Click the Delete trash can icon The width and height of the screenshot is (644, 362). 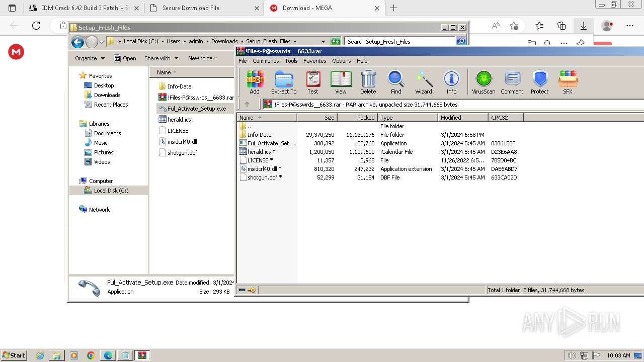(x=368, y=82)
